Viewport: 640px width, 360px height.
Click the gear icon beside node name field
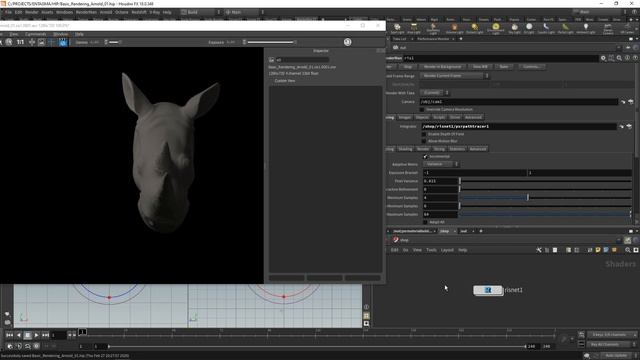pos(603,58)
